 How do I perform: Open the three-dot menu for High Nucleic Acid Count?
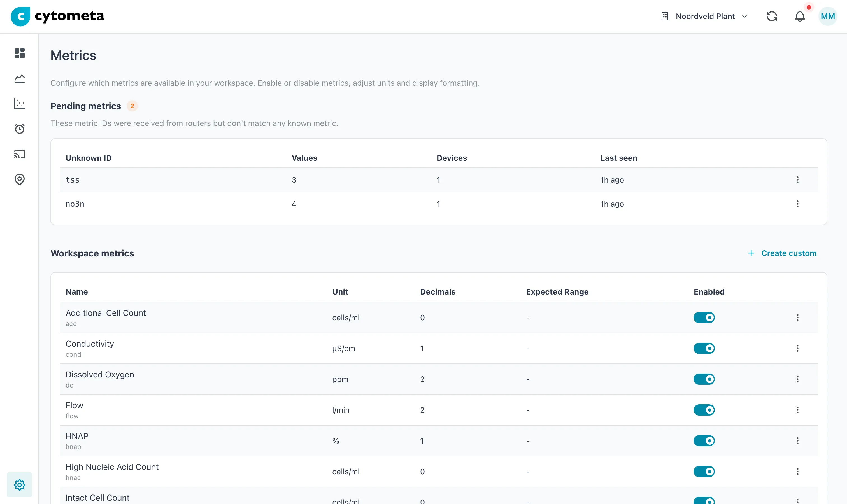797,472
